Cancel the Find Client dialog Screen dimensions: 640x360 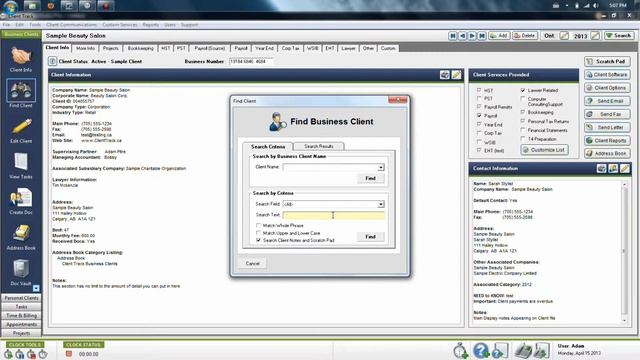click(252, 263)
